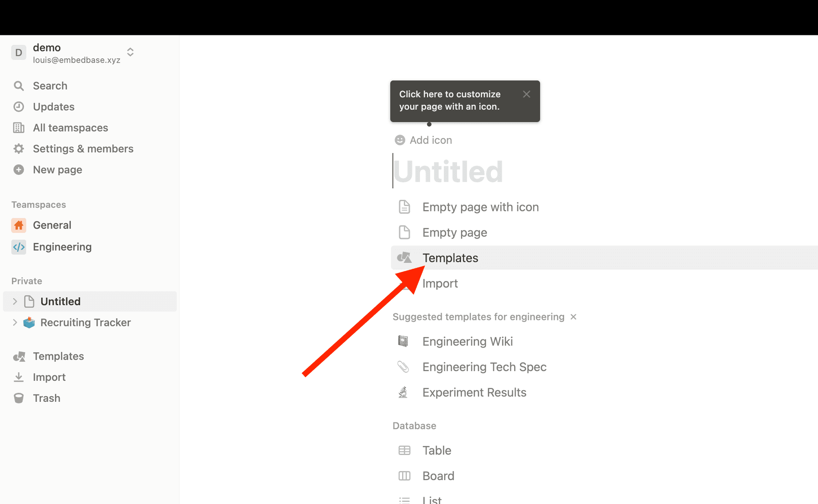Click the Add icon smiley face
818x504 pixels.
pyautogui.click(x=400, y=140)
